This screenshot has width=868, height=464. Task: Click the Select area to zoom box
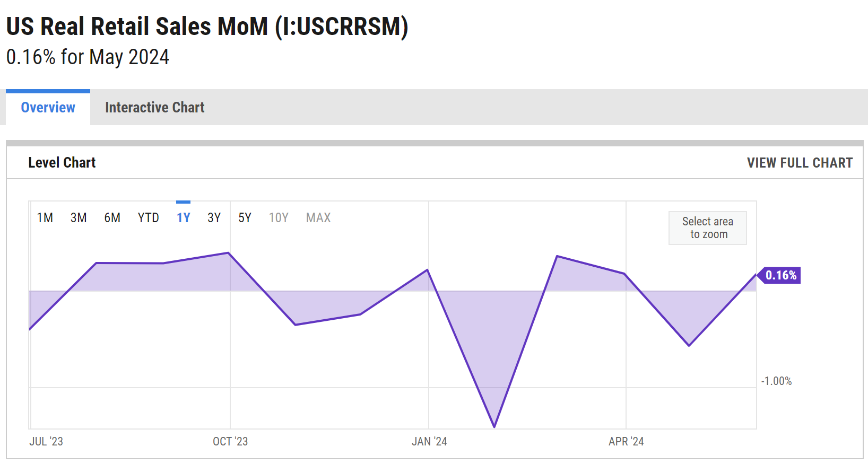pyautogui.click(x=707, y=228)
